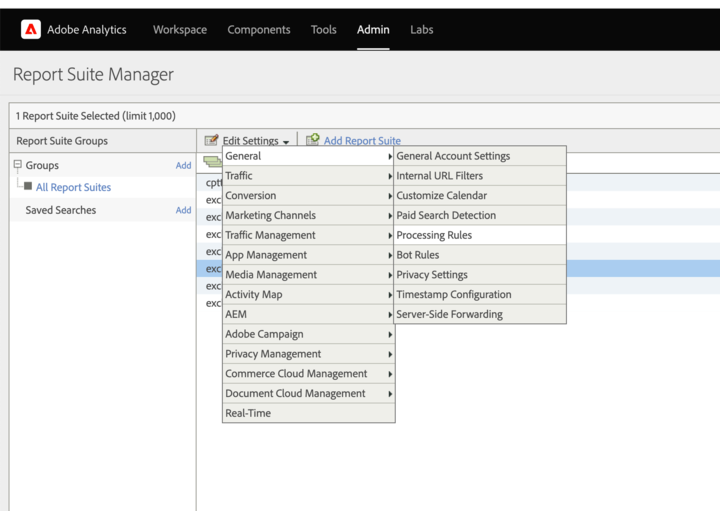Expand the Marketing Channels submenu arrow
Screen dimensions: 720x511
pyautogui.click(x=389, y=216)
